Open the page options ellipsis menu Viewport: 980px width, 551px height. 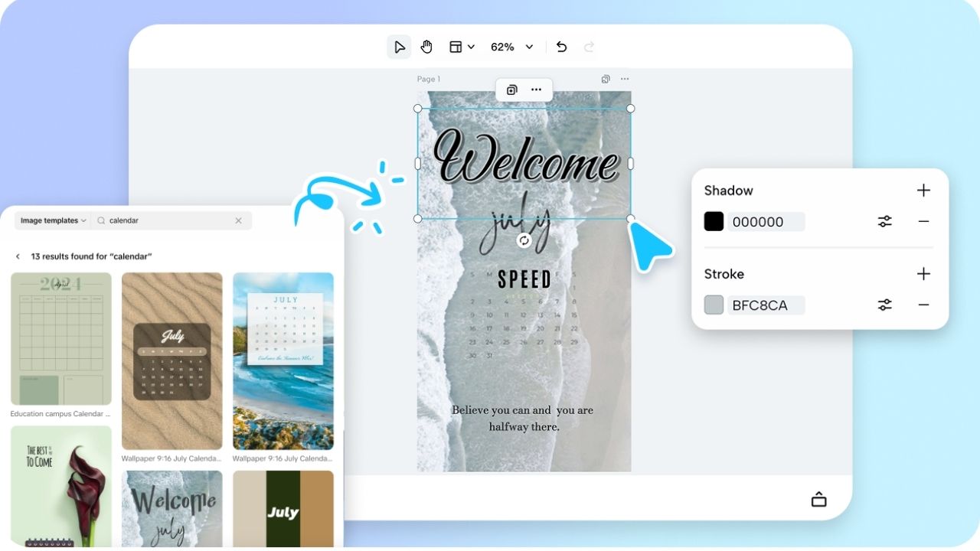point(625,79)
